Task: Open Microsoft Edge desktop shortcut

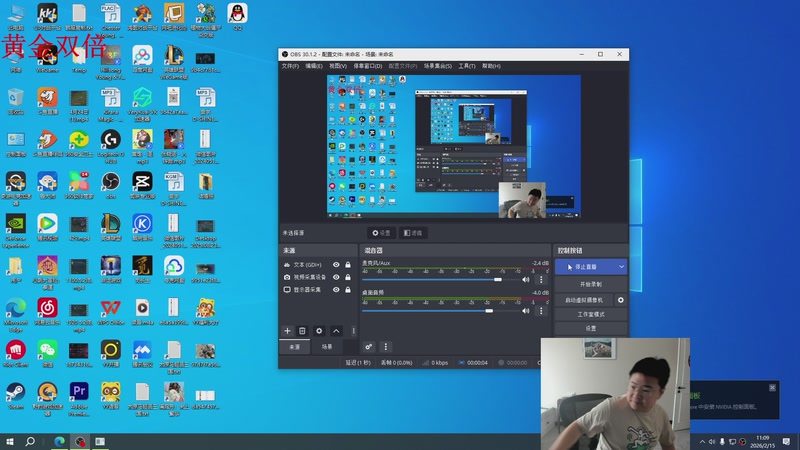Action: tap(16, 315)
